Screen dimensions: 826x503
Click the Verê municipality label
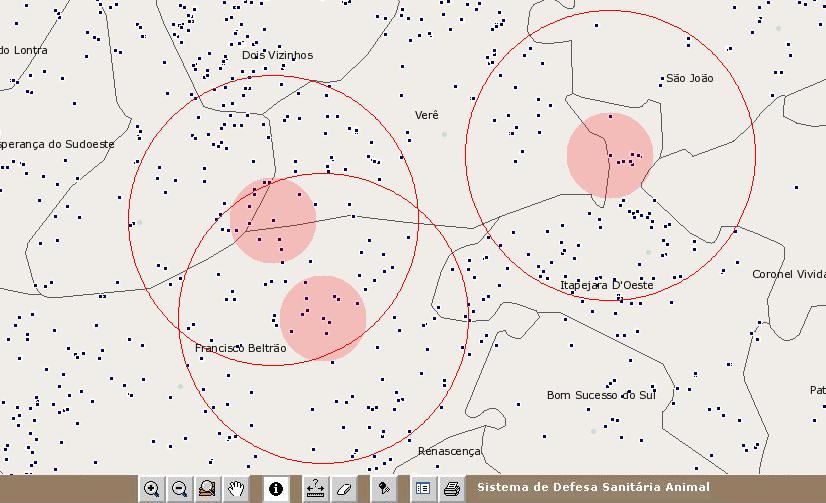pyautogui.click(x=427, y=116)
